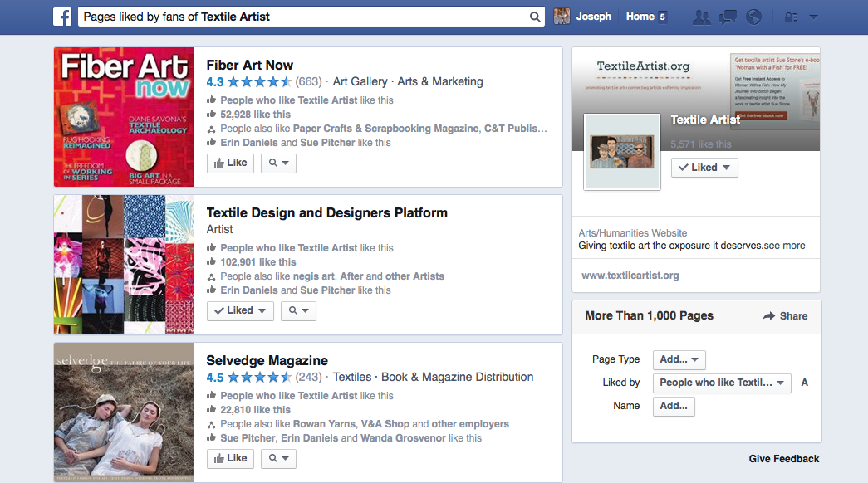Image resolution: width=868 pixels, height=483 pixels.
Task: Open Paper Crafts & Scrapbooking Magazine link
Action: (386, 129)
